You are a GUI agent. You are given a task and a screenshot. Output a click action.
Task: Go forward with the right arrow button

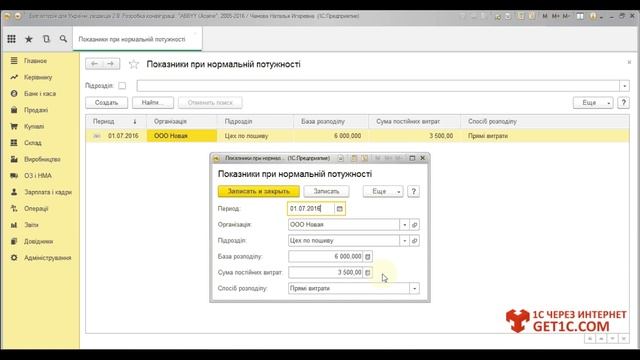coord(111,64)
